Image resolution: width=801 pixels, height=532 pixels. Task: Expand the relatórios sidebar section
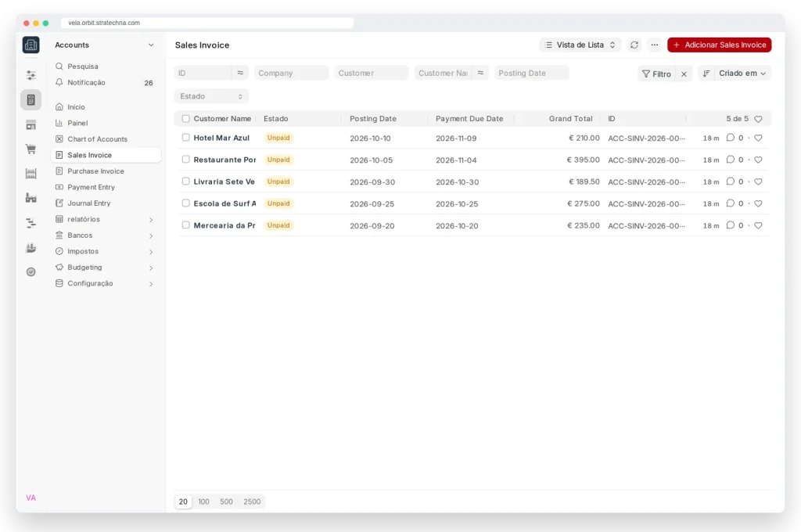(x=106, y=219)
